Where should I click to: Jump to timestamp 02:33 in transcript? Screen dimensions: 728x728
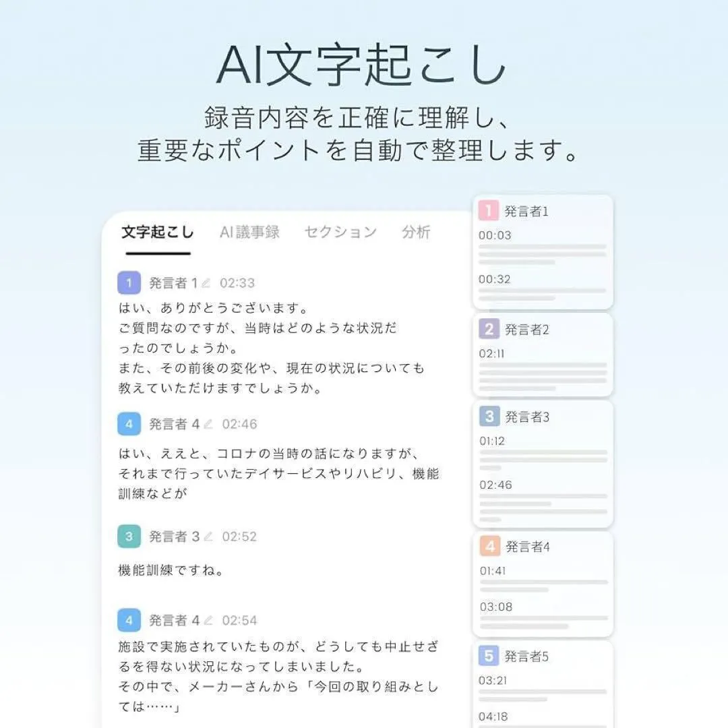(237, 282)
